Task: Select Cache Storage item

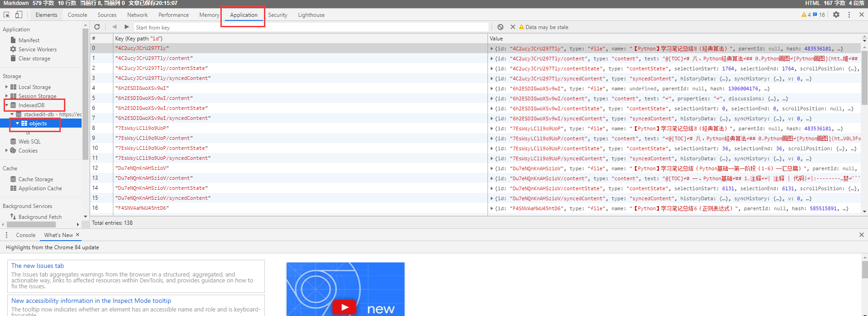Action: pyautogui.click(x=35, y=179)
